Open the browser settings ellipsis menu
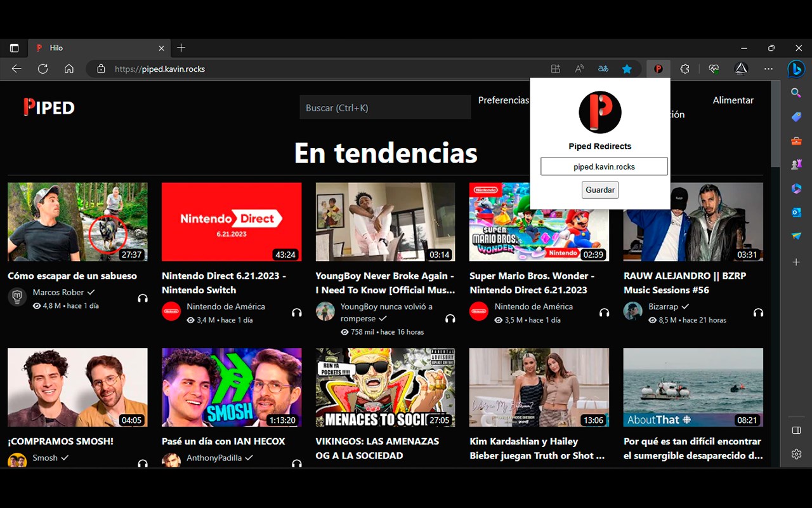 pos(768,69)
